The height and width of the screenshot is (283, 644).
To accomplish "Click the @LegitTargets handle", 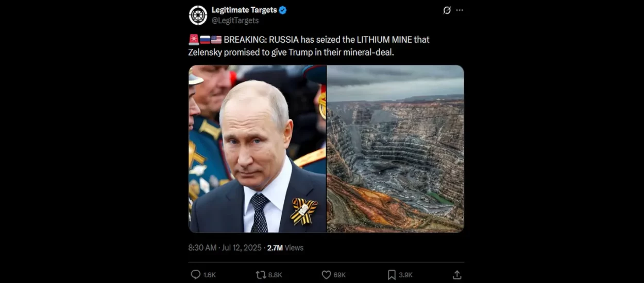I will 235,21.
